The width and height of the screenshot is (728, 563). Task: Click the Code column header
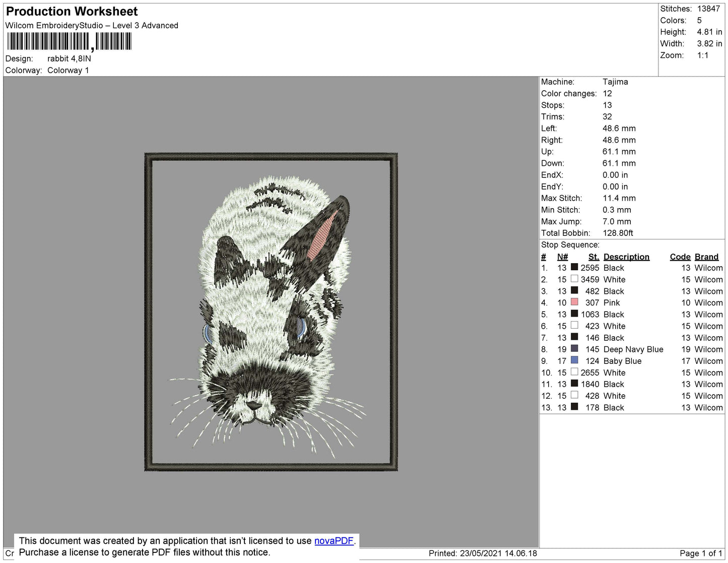[x=680, y=257]
